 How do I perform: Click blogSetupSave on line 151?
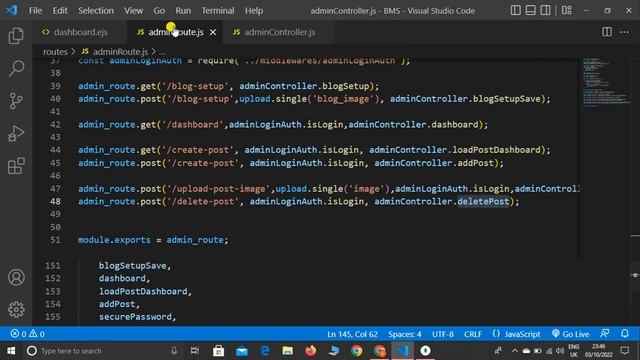[133, 266]
